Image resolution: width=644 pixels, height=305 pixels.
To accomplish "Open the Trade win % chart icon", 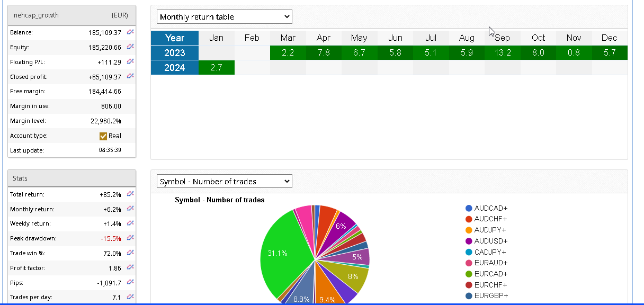I will tap(130, 253).
